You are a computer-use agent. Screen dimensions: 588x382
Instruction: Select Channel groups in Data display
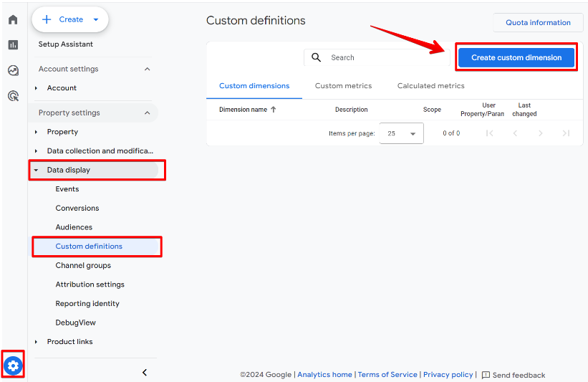[x=83, y=265]
